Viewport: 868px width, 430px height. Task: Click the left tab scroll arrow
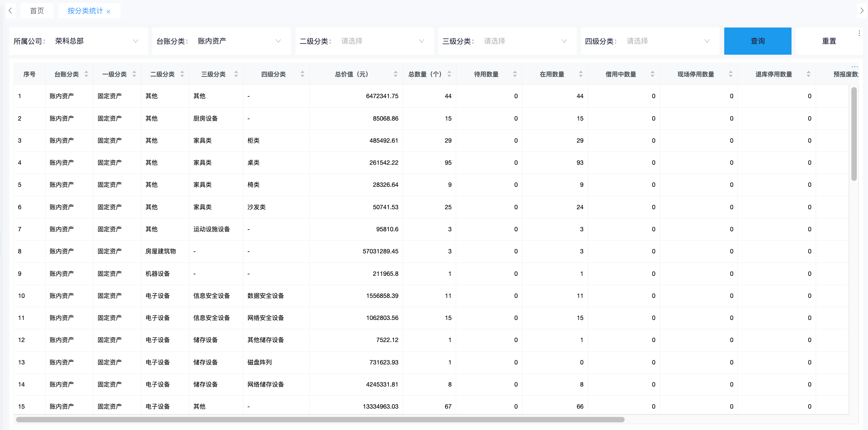point(10,11)
